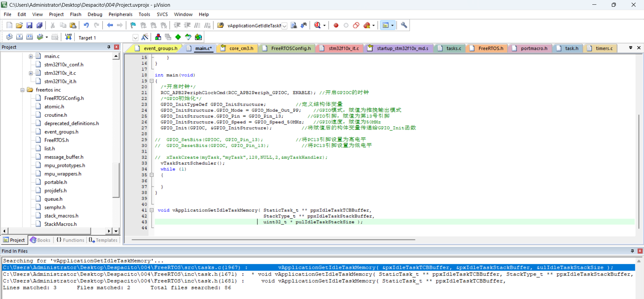The height and width of the screenshot is (299, 644).
Task: Open the find text combo box dropdown
Action: tap(284, 26)
